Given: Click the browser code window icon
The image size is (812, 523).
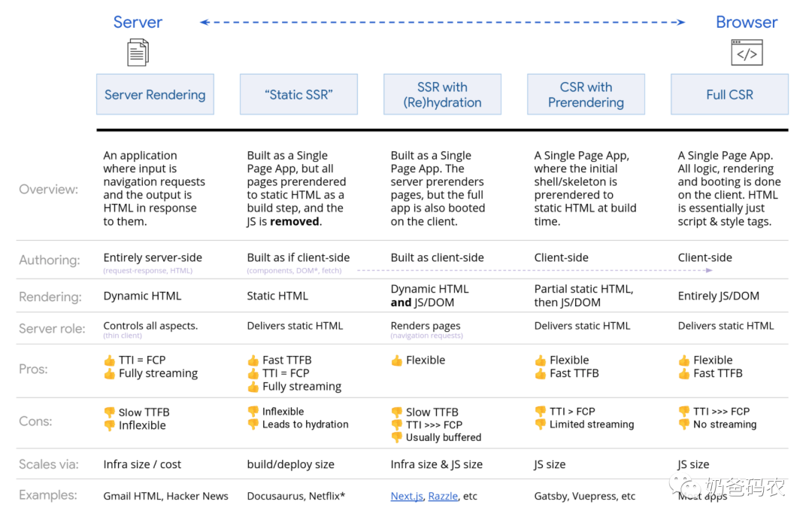Looking at the screenshot, I should point(747,53).
